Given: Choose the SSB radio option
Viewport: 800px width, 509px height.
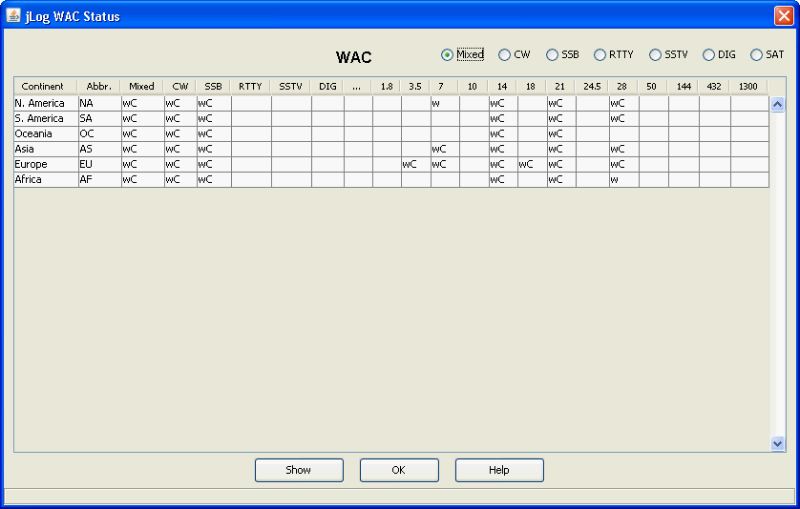Looking at the screenshot, I should (552, 55).
